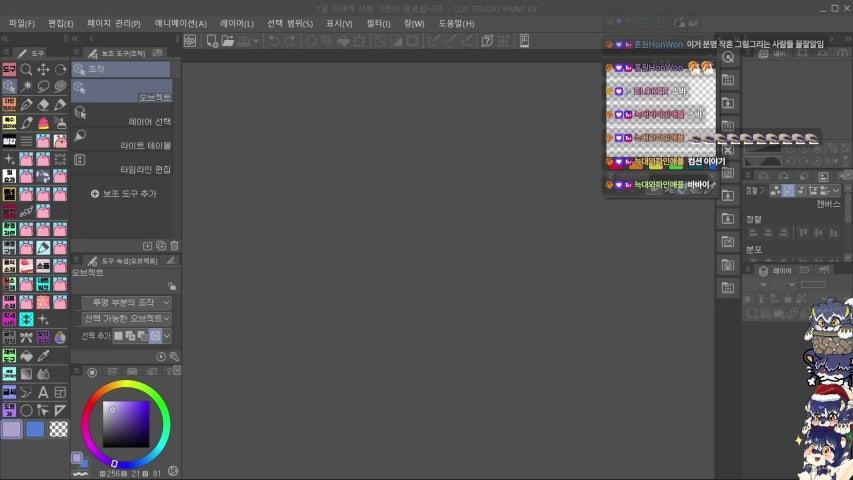Screen dimensions: 853x480
Task: Open the 애니메이션(A) menu
Action: pos(181,23)
